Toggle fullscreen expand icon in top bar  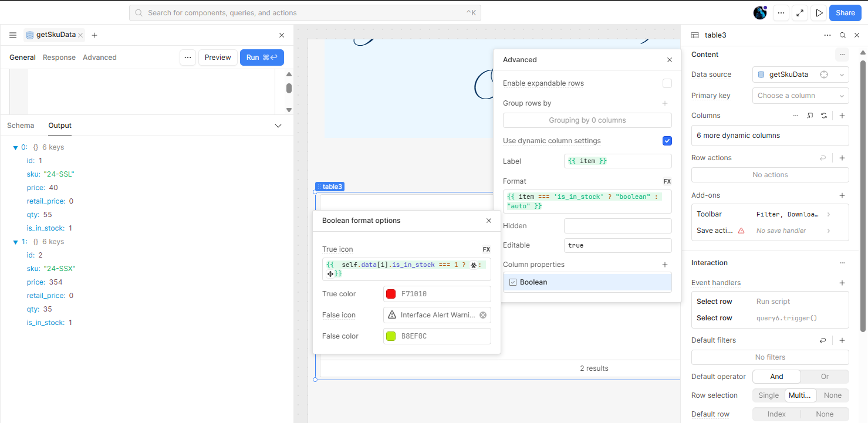click(799, 13)
